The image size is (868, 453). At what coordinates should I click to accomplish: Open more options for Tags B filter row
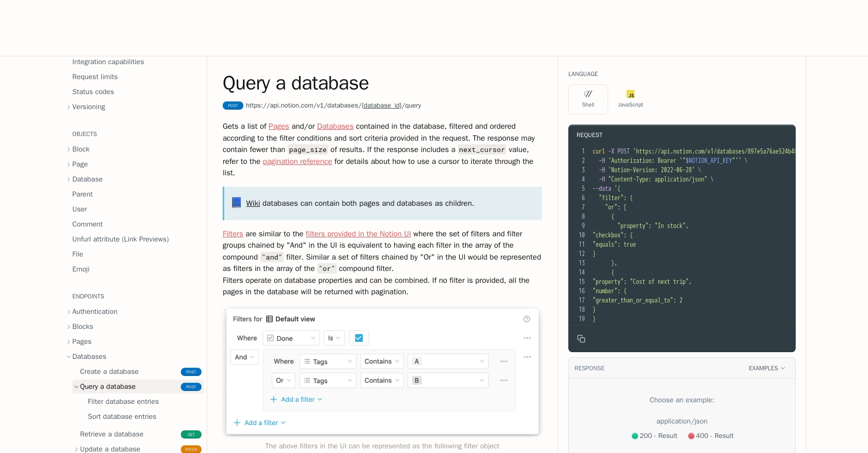[504, 381]
